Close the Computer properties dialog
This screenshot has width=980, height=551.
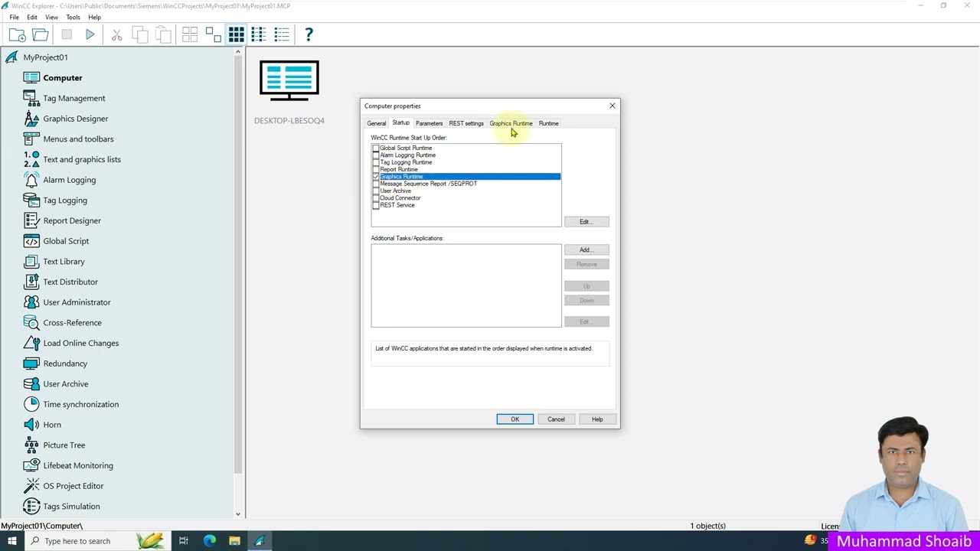[612, 106]
